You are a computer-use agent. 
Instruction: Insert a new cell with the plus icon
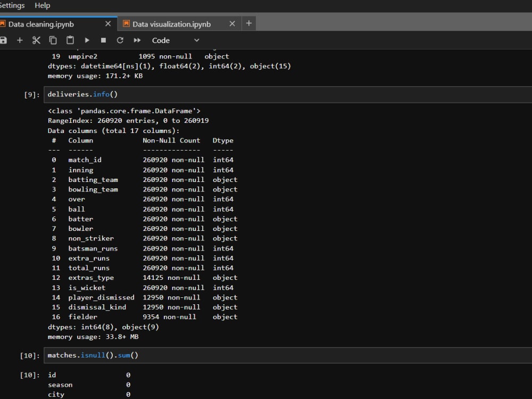tap(20, 40)
